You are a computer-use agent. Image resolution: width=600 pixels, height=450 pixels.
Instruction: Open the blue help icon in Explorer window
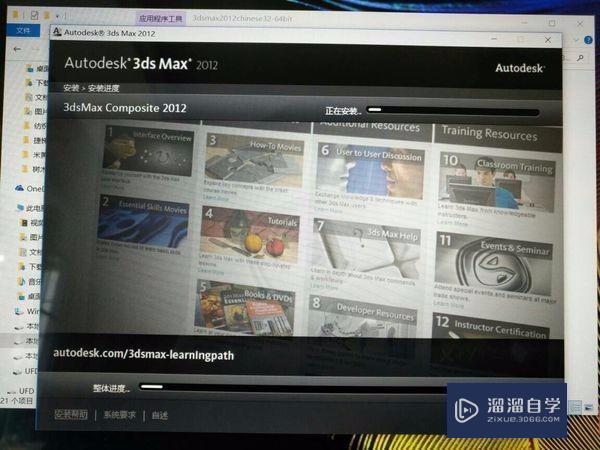588,40
